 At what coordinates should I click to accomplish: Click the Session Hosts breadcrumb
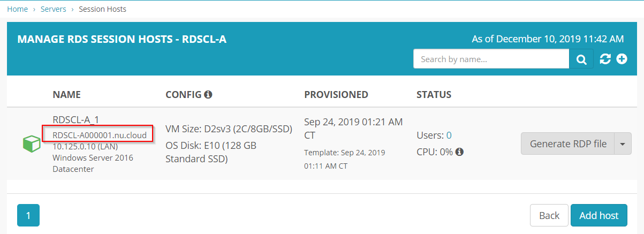click(x=103, y=9)
